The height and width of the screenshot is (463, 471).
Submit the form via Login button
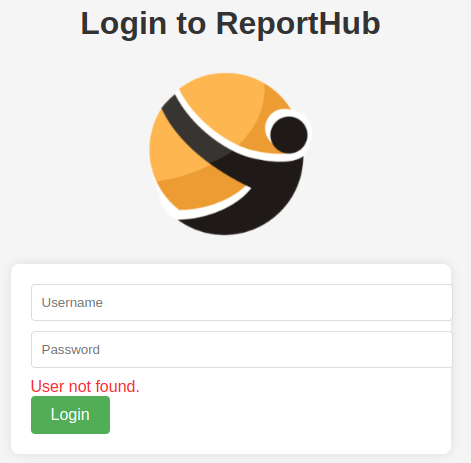[x=70, y=415]
